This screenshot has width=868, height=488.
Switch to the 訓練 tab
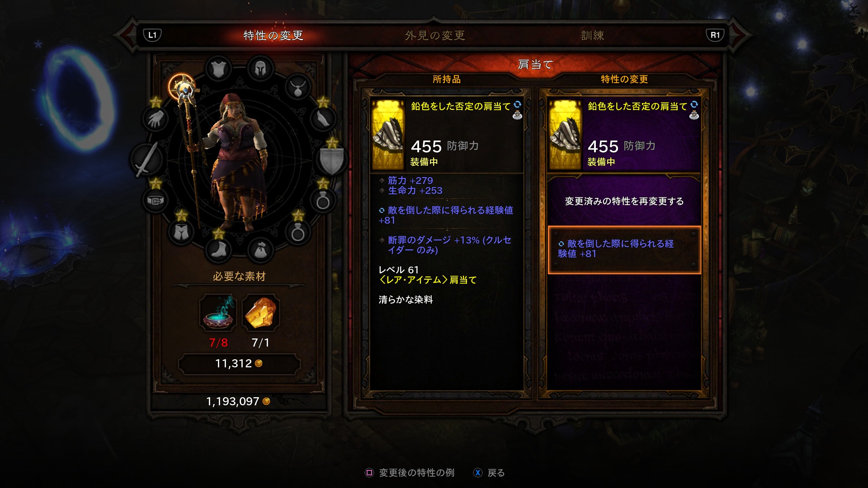coord(593,35)
